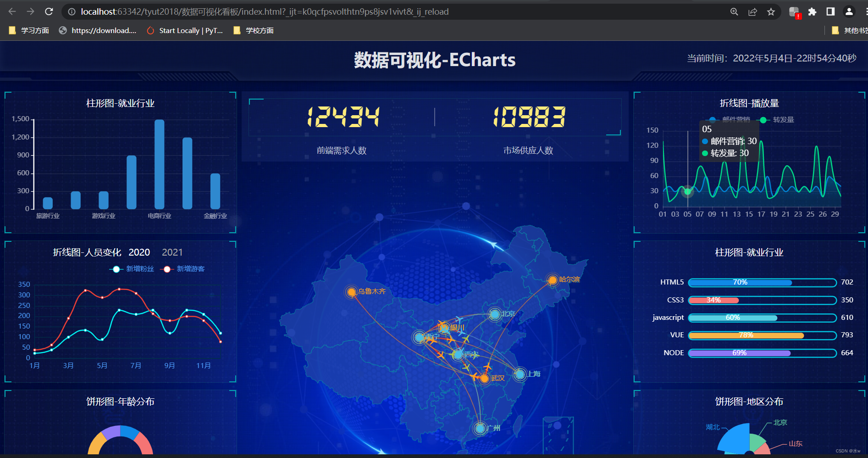
Task: Click the HTML5 70% progress bar
Action: [x=763, y=282]
